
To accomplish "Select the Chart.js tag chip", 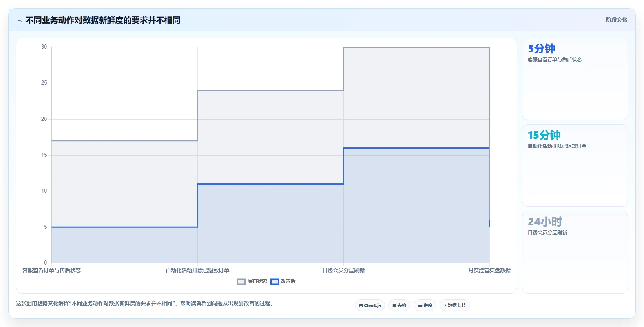I will [x=370, y=305].
